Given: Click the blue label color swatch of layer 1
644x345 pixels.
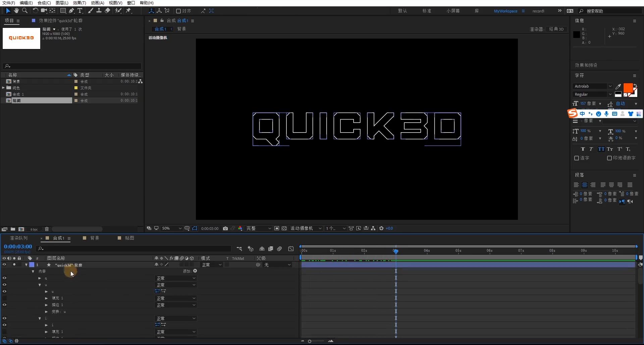Looking at the screenshot, I should point(32,265).
